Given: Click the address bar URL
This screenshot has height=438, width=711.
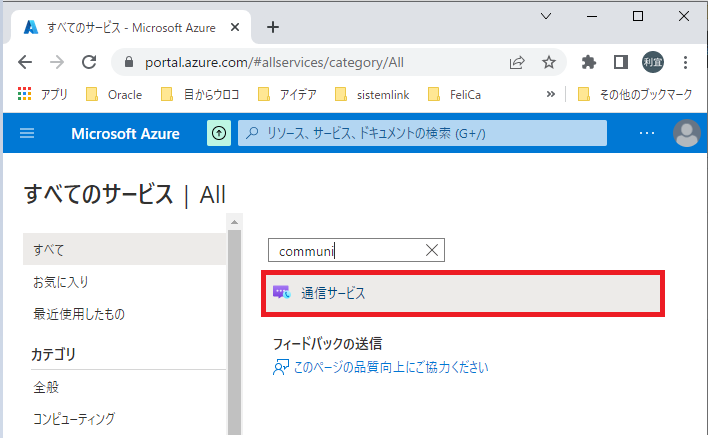Looking at the screenshot, I should (x=274, y=62).
